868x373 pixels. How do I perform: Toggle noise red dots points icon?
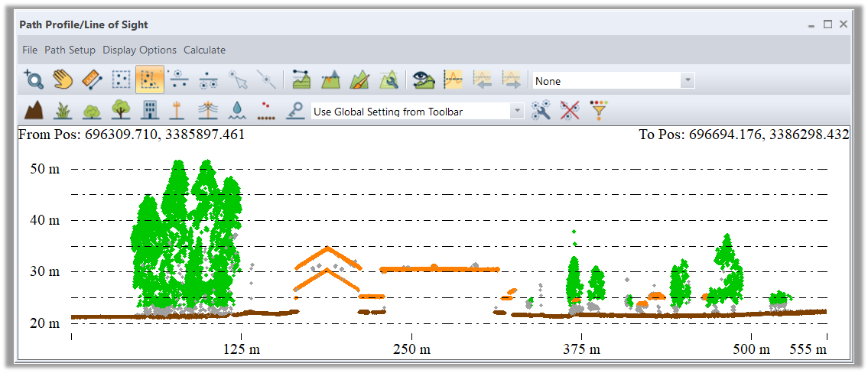pyautogui.click(x=266, y=110)
